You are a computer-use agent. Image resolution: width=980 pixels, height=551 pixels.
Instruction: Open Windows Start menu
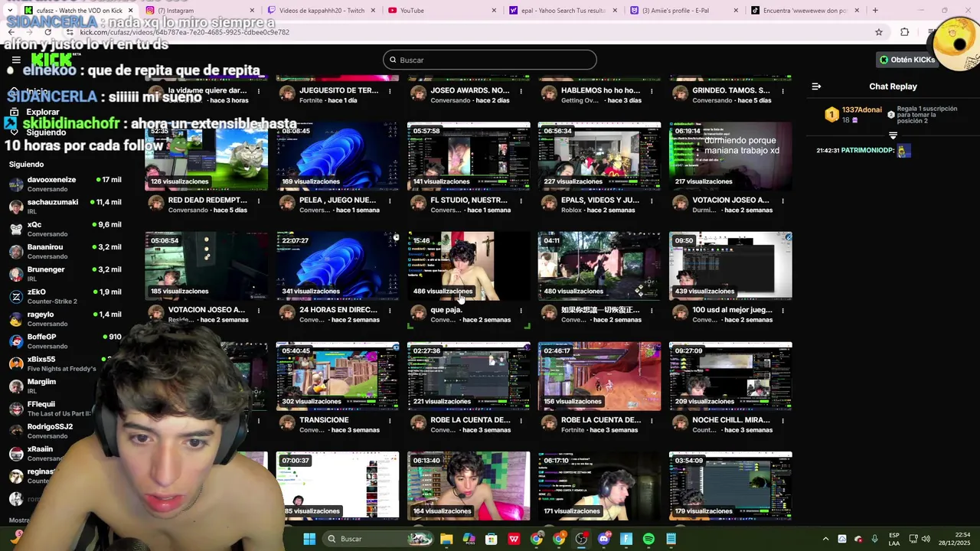tap(309, 539)
